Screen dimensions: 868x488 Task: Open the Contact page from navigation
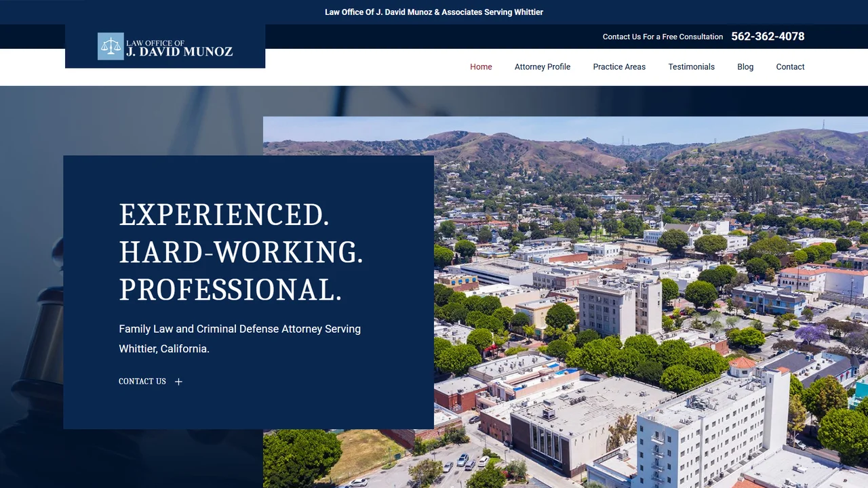(790, 66)
